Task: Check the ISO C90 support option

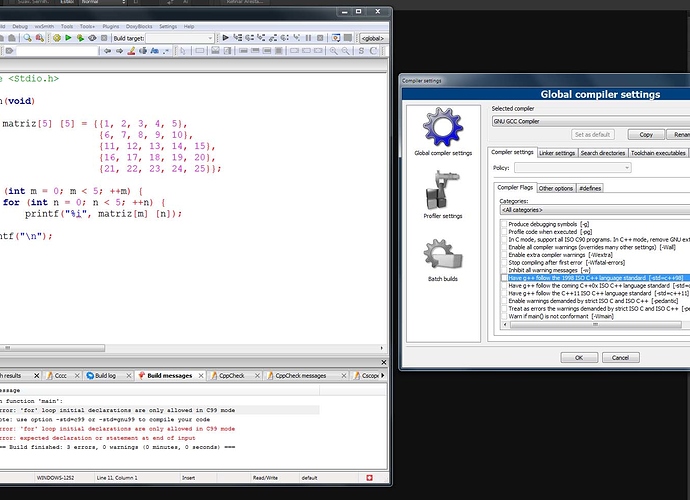Action: click(x=504, y=239)
